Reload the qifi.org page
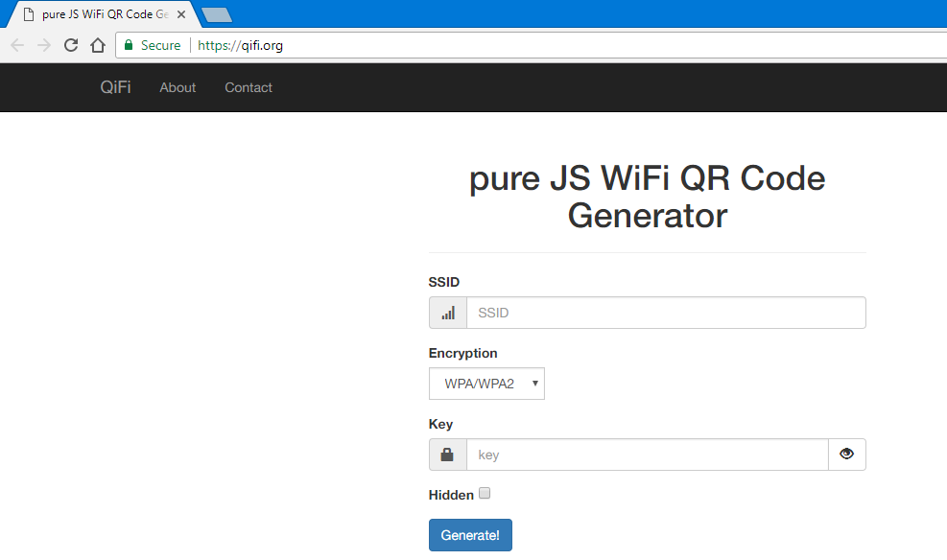Screen dimensions: 947x560 (x=71, y=45)
